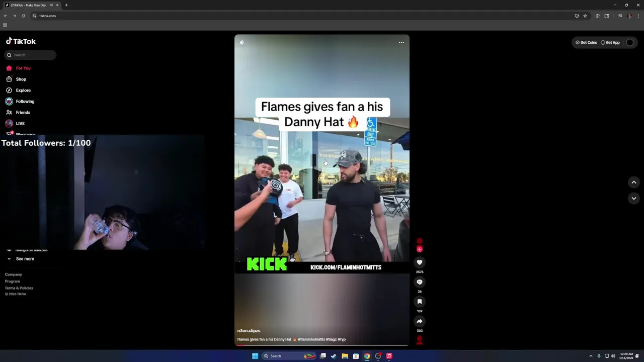Click the Get App button
The width and height of the screenshot is (644, 362).
coord(610,42)
